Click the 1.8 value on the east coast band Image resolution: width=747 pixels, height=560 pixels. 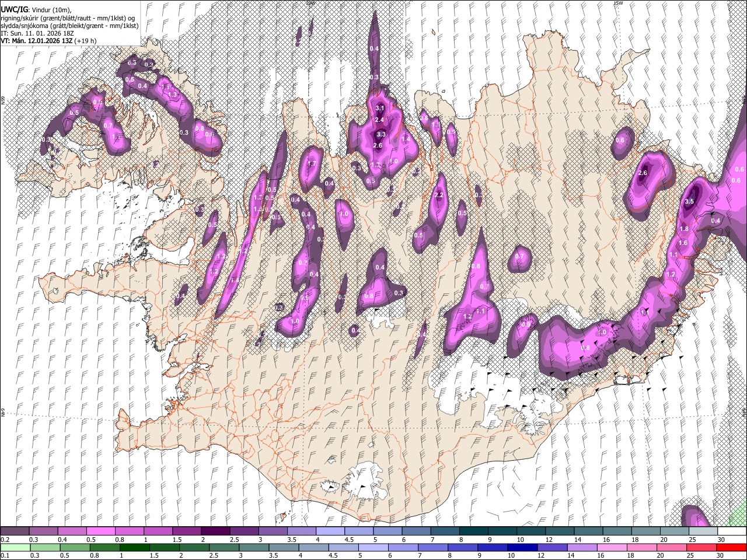pyautogui.click(x=685, y=229)
